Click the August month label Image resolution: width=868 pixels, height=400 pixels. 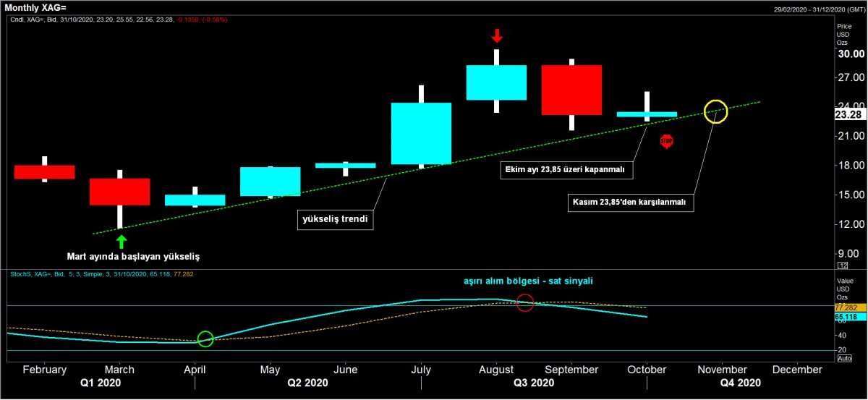496,370
